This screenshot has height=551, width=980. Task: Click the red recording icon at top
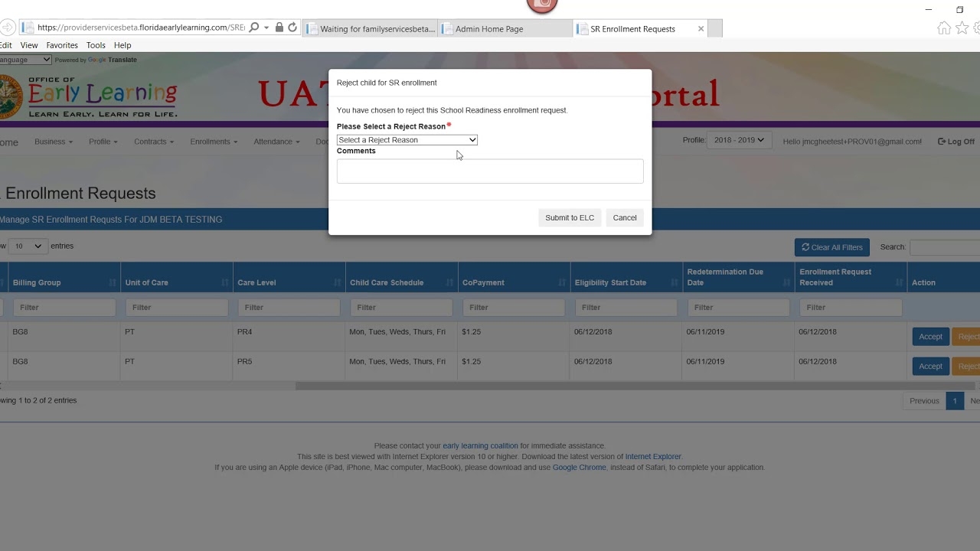(542, 5)
